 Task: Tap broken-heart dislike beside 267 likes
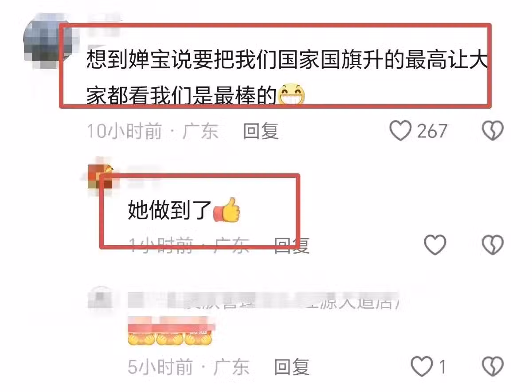[x=493, y=131]
